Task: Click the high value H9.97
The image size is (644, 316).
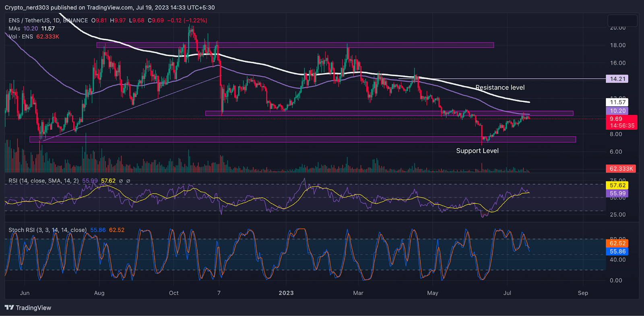Action: (x=118, y=20)
